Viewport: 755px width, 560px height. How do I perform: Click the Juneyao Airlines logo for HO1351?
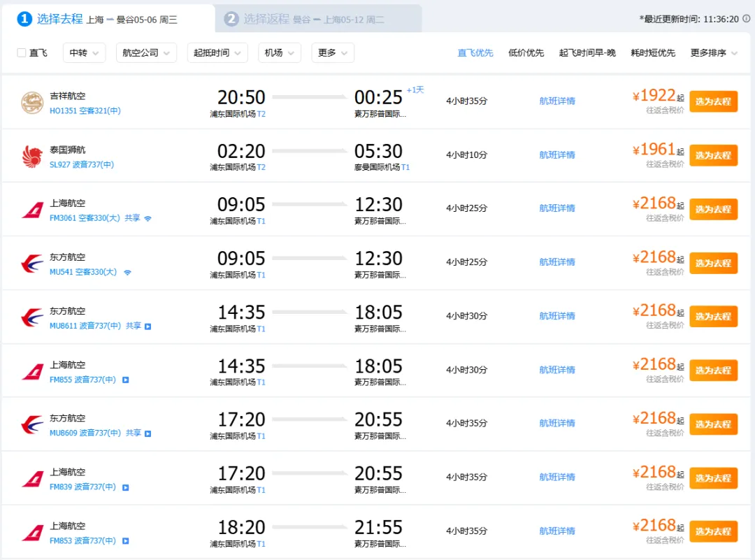[32, 103]
